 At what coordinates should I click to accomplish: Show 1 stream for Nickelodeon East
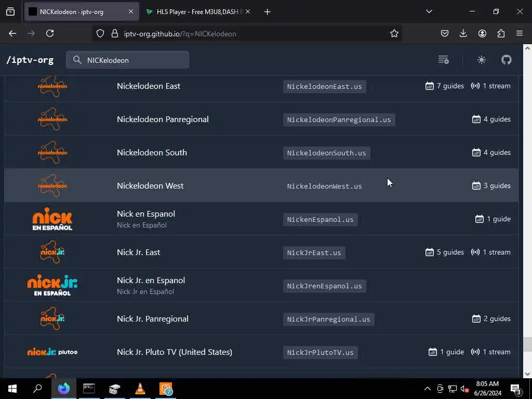click(x=490, y=86)
